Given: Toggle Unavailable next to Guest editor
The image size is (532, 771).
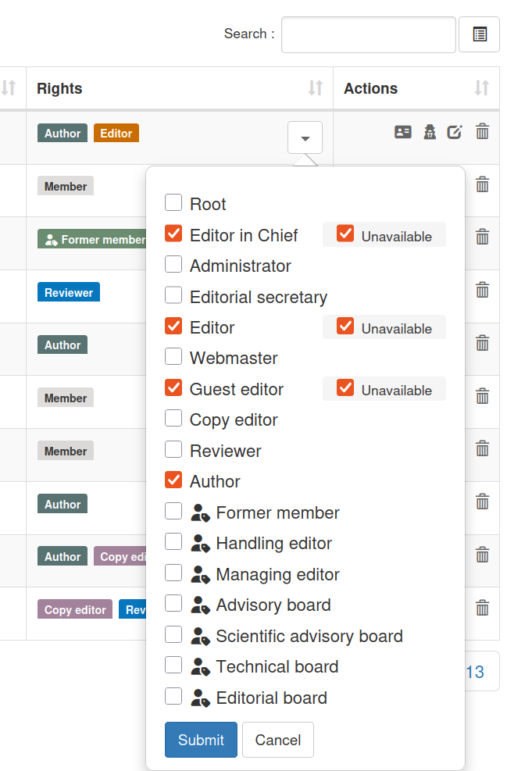Looking at the screenshot, I should 345,388.
